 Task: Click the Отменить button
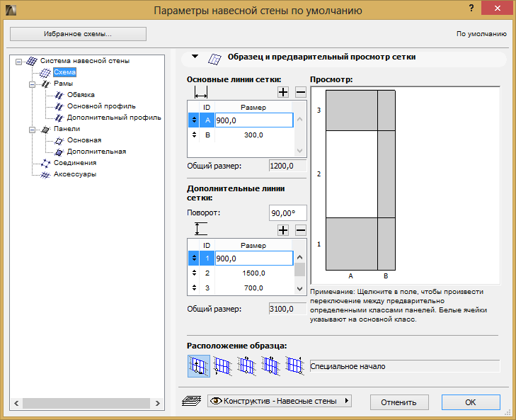pyautogui.click(x=399, y=402)
